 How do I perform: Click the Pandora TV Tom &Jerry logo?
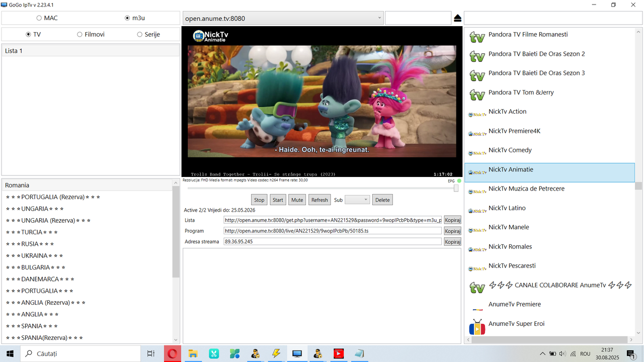(477, 95)
